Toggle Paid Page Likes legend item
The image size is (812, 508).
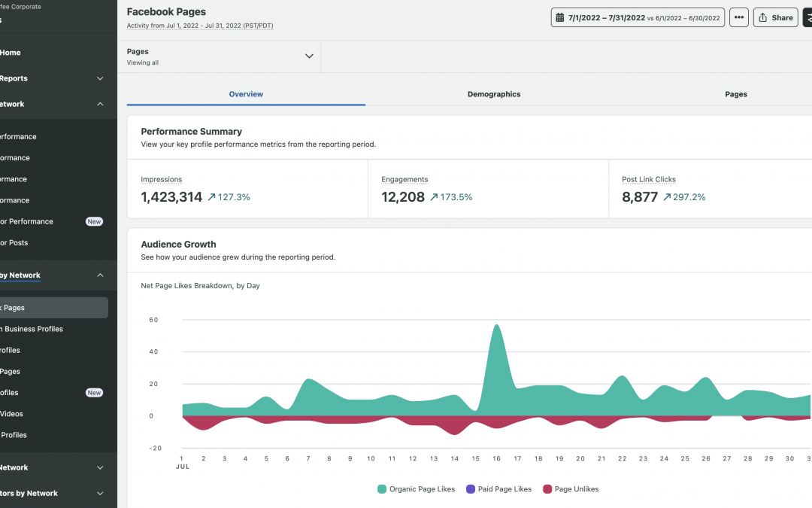click(x=498, y=488)
